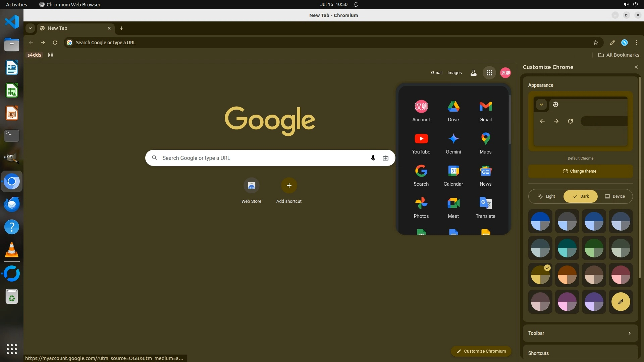Start voice search with microphone icon
Screen dimensions: 644x362
[x=373, y=158]
